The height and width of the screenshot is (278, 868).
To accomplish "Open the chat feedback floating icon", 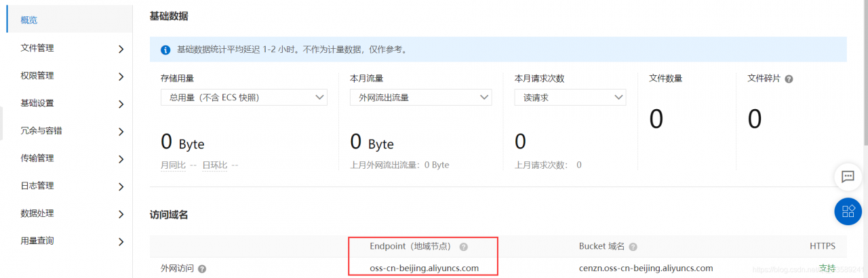I will tap(848, 177).
